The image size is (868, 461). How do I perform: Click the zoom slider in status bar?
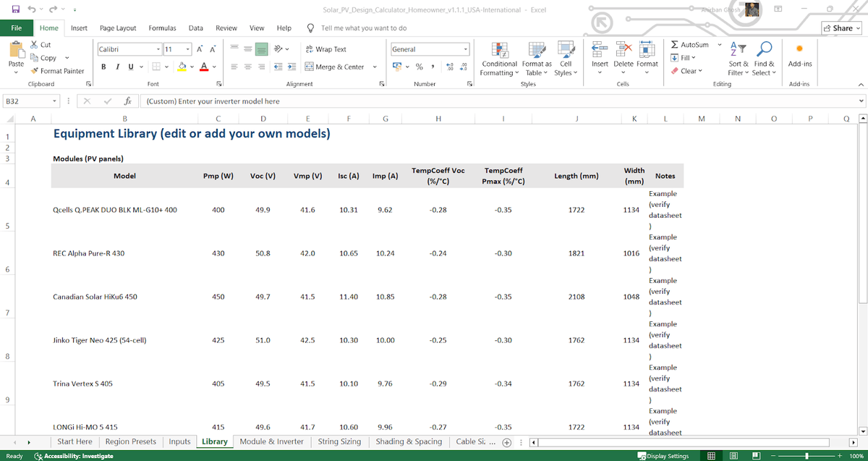(805, 456)
